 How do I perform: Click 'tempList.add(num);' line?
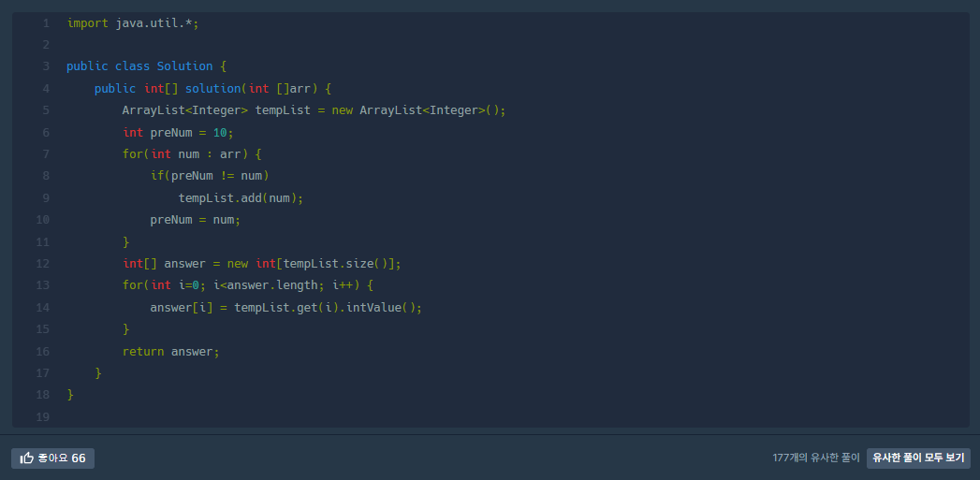pyautogui.click(x=241, y=198)
